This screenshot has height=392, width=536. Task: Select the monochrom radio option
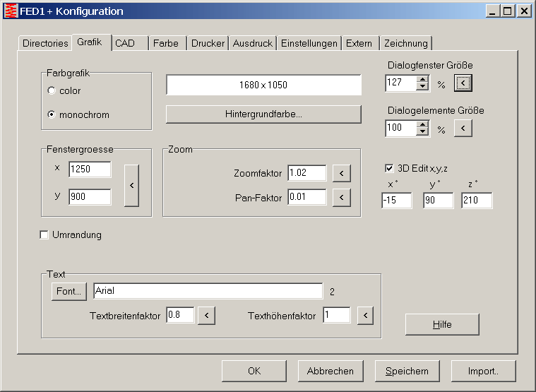pos(52,114)
